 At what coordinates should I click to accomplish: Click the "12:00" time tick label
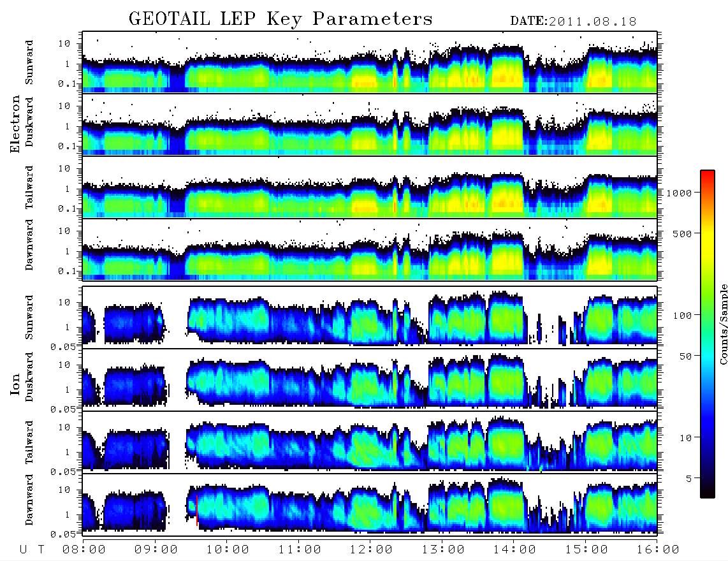click(x=371, y=550)
